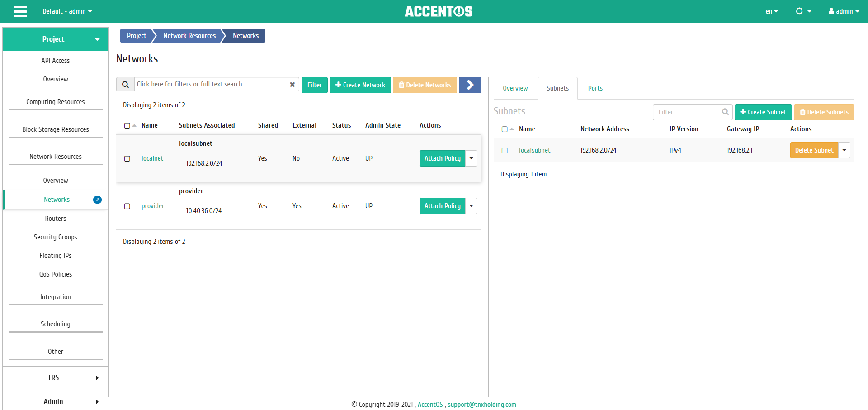Tick the localnet row checkbox

click(127, 159)
